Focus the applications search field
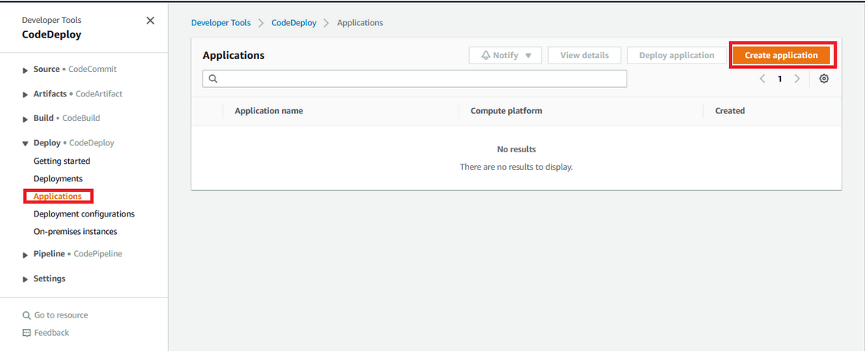Screen dimensions: 868x355 point(415,79)
